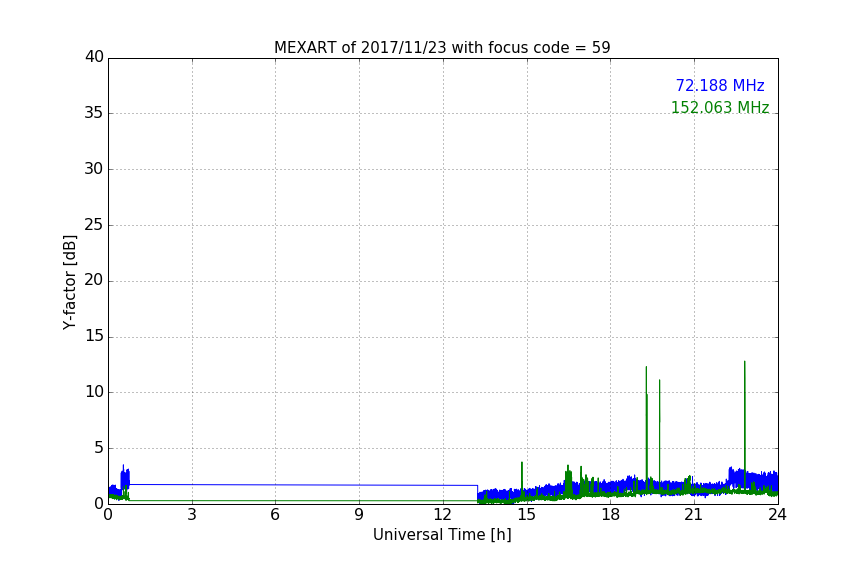Click the x-axis tick label '15'
Viewport: 864px width, 576px height.
click(526, 515)
